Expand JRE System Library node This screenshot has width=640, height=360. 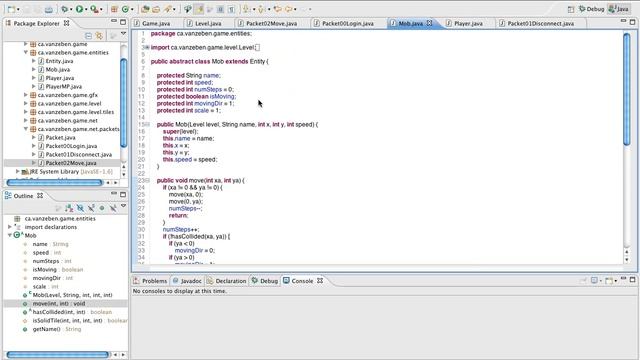[18, 171]
